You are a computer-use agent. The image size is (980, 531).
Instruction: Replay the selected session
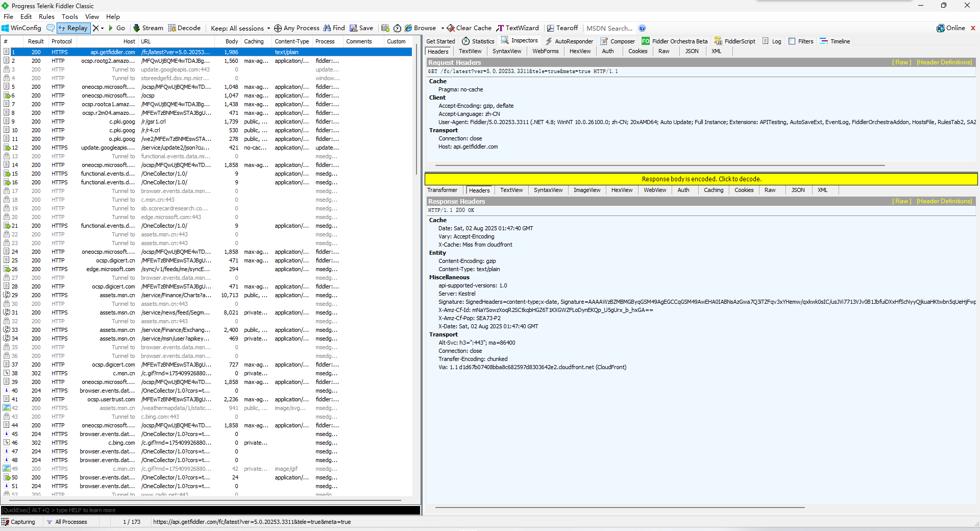73,28
